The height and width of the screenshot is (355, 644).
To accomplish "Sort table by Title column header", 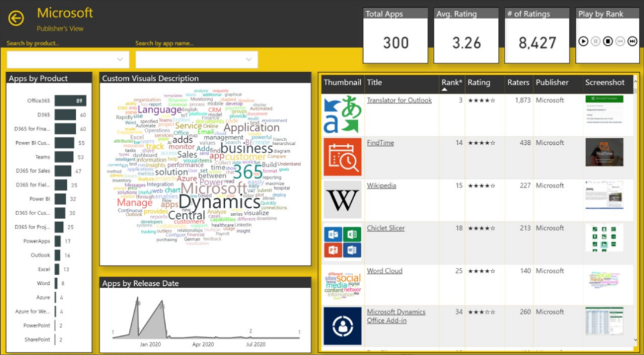I will click(374, 82).
